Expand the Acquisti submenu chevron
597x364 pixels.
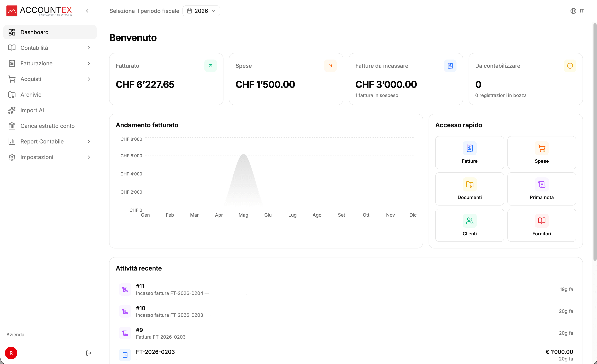(x=89, y=79)
